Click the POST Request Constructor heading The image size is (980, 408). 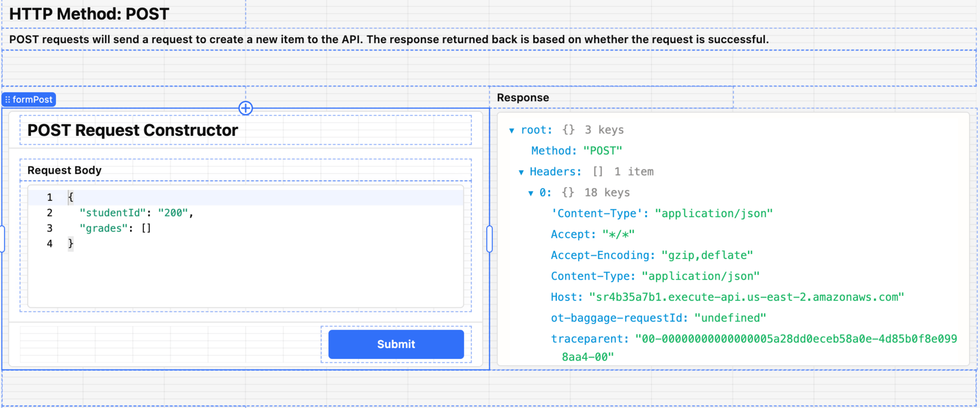(x=132, y=130)
